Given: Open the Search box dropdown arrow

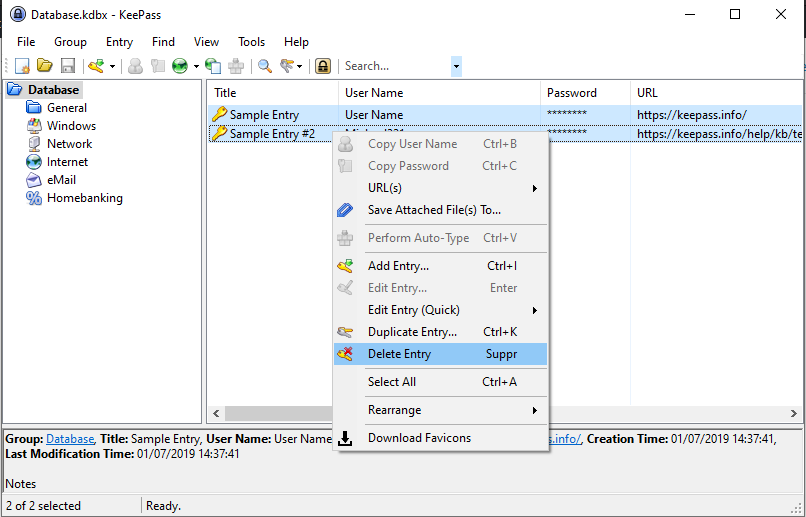Looking at the screenshot, I should pos(456,66).
